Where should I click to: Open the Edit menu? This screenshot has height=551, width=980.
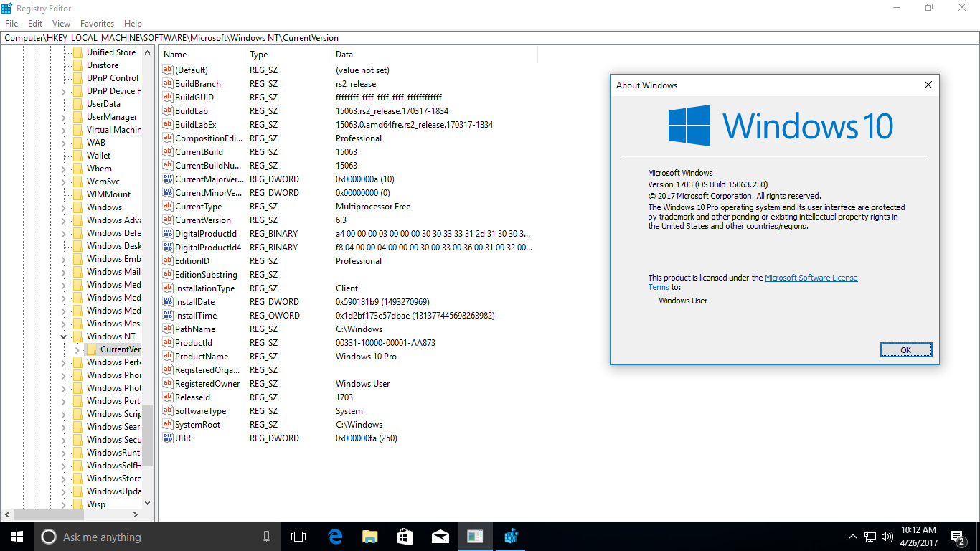pyautogui.click(x=35, y=24)
